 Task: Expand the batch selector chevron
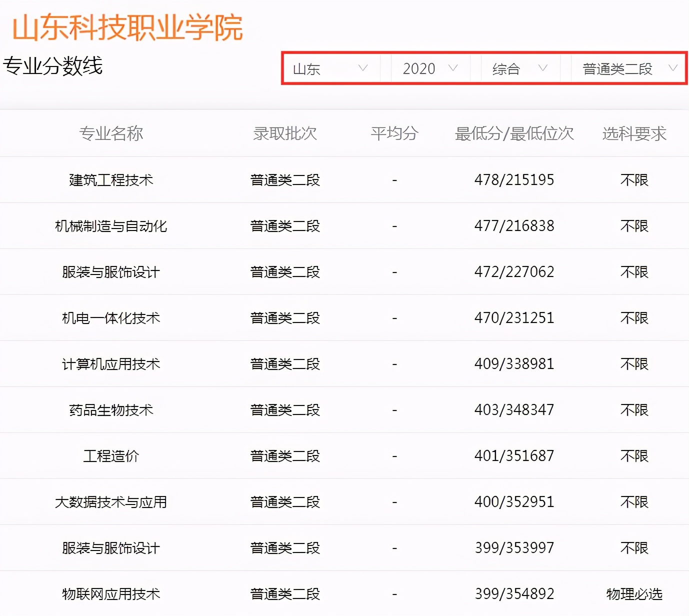674,68
